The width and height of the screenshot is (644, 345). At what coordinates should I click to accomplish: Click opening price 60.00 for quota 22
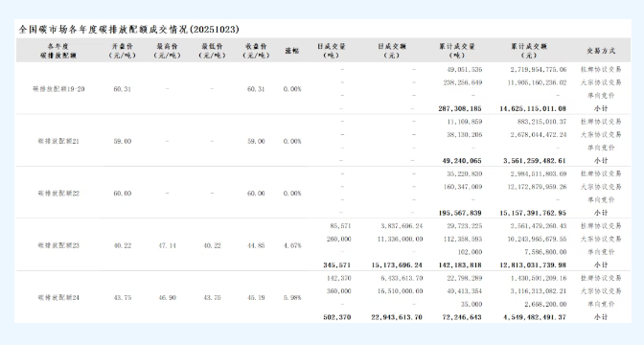click(123, 194)
